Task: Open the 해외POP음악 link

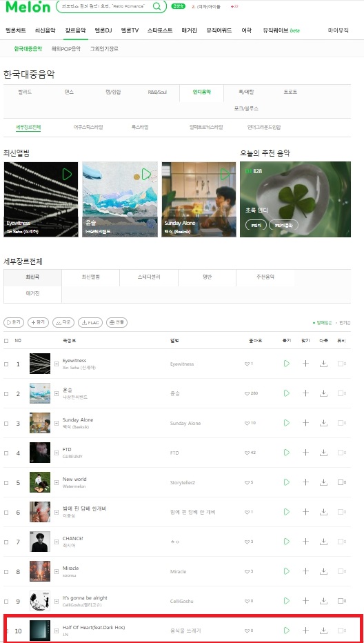Action: pos(66,48)
